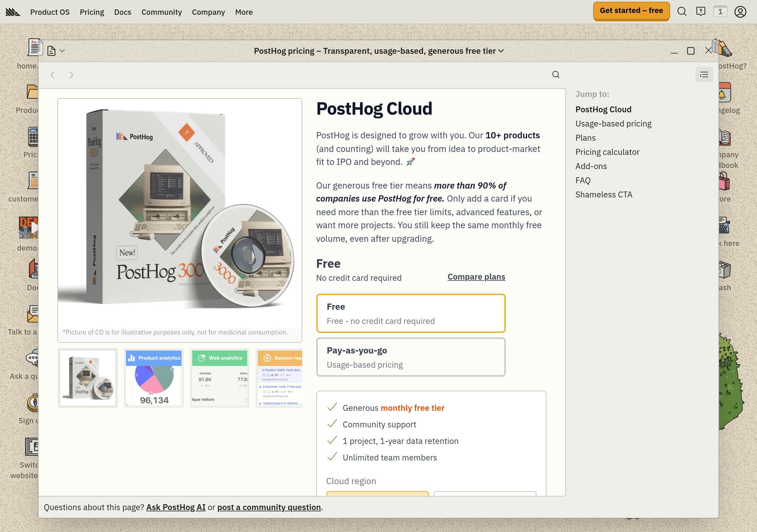This screenshot has width=757, height=532.
Task: Select the Pay-as-you-go pricing option
Action: click(410, 357)
